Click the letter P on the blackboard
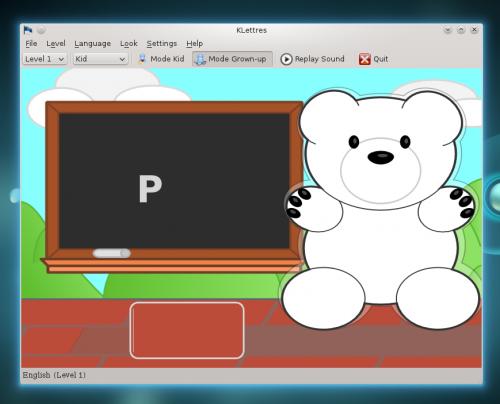This screenshot has height=404, width=500. coord(150,189)
